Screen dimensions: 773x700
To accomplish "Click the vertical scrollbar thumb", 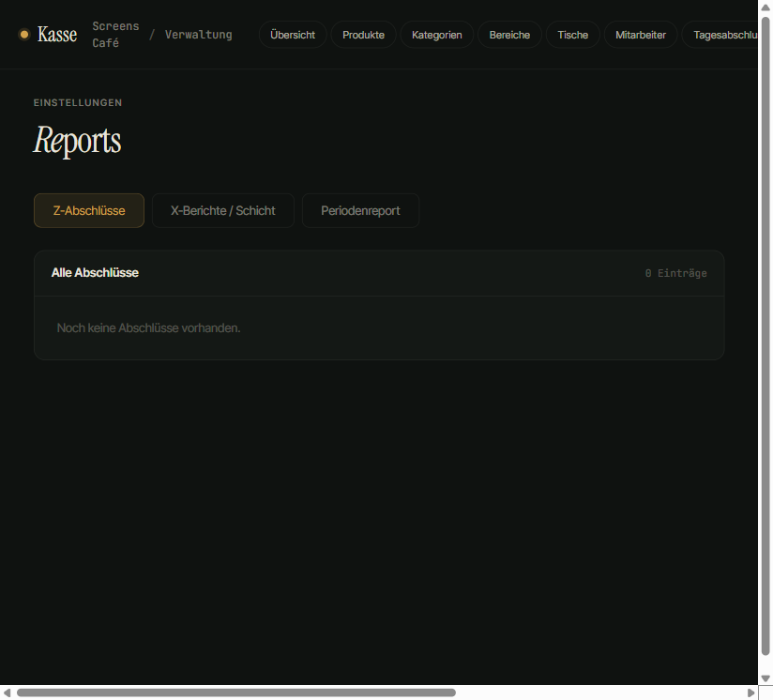I will [765, 337].
